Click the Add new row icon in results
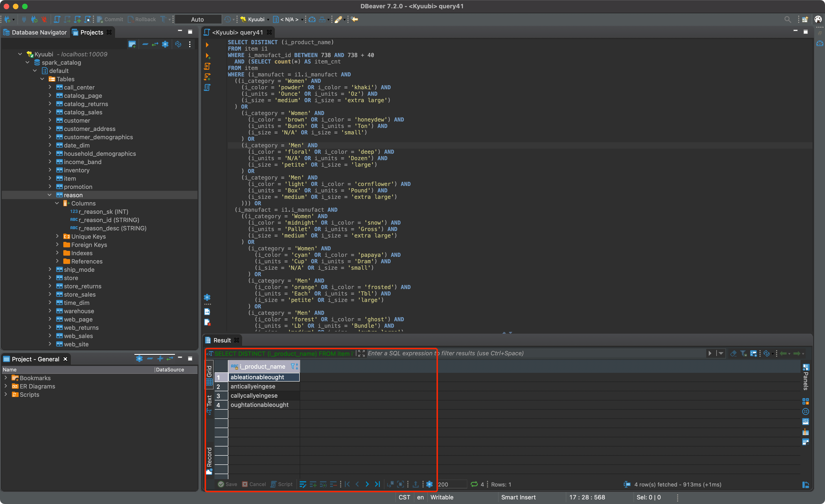Screen dimensions: 825x504 click(x=313, y=484)
